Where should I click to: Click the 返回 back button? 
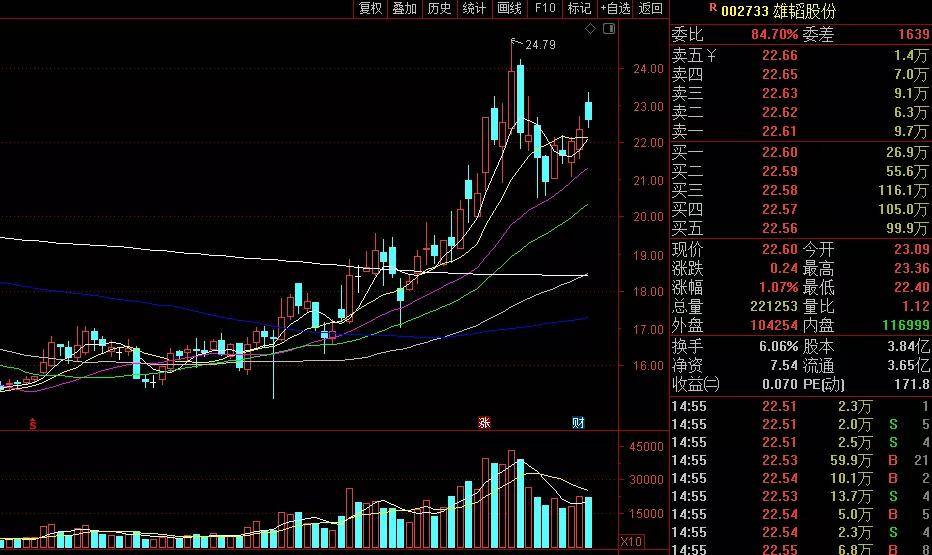point(651,8)
